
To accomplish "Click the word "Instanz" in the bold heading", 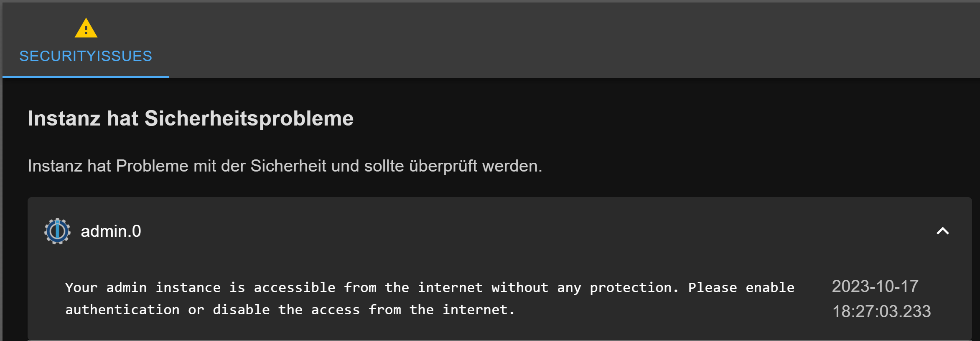I will (64, 118).
